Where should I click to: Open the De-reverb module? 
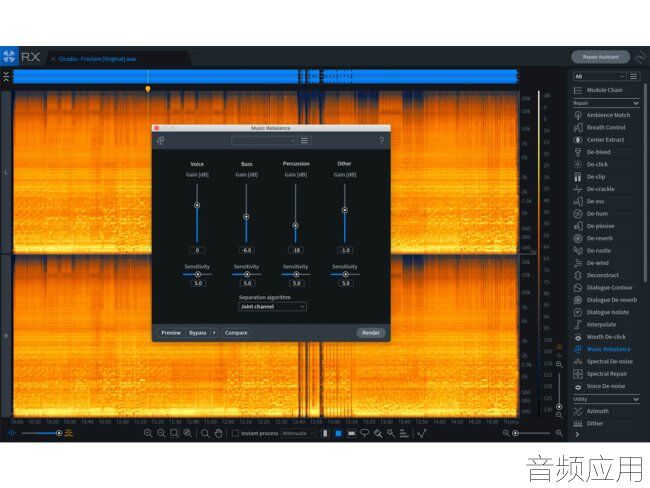point(593,238)
